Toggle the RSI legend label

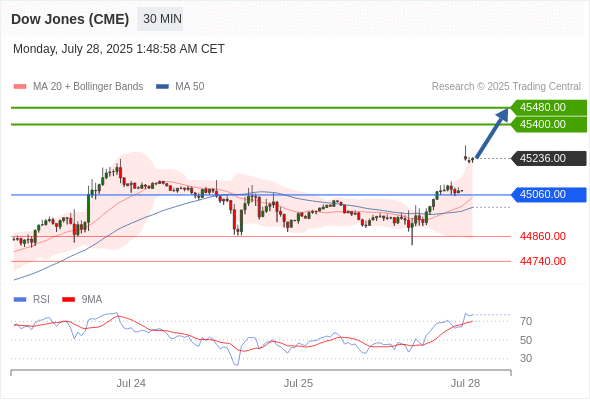tap(41, 300)
